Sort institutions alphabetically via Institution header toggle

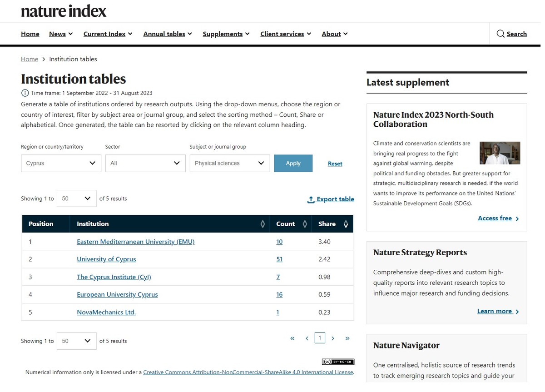tap(263, 223)
